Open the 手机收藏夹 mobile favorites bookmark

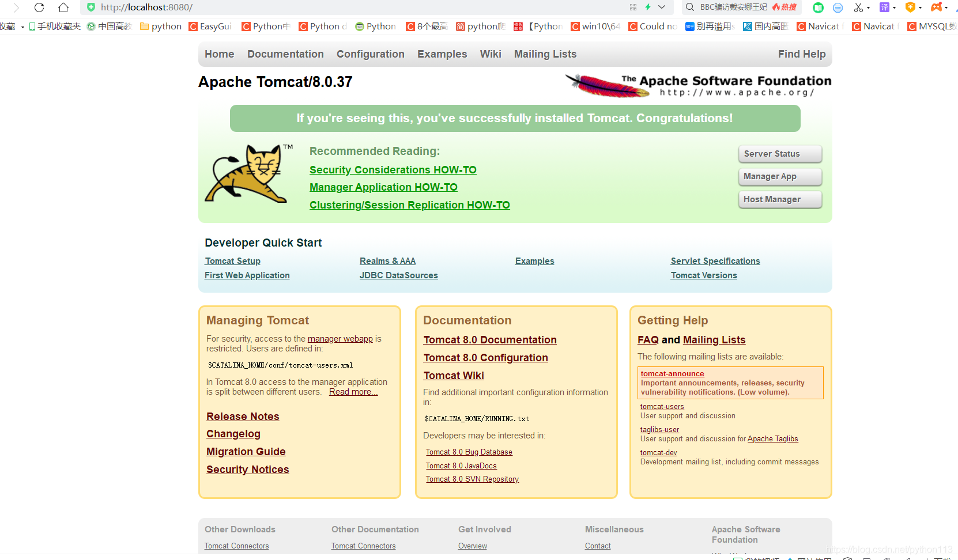(55, 27)
